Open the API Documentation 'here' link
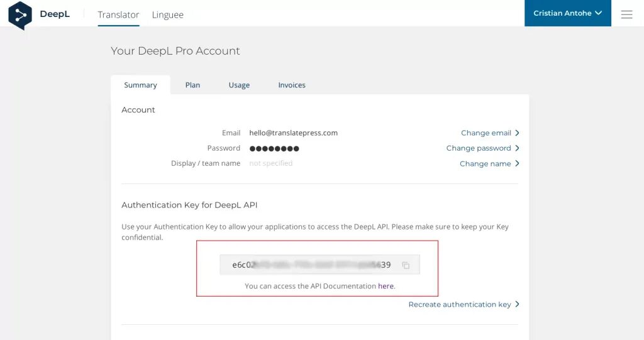Viewport: 644px width, 340px height. pyautogui.click(x=386, y=286)
